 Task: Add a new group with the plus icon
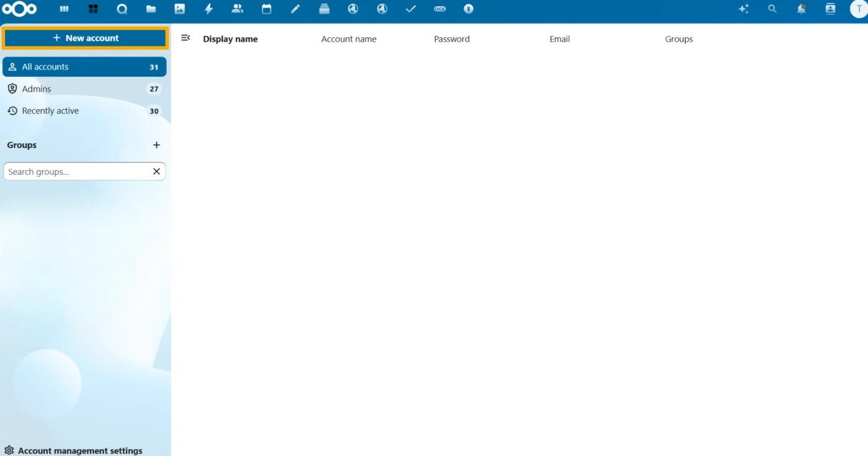[156, 145]
